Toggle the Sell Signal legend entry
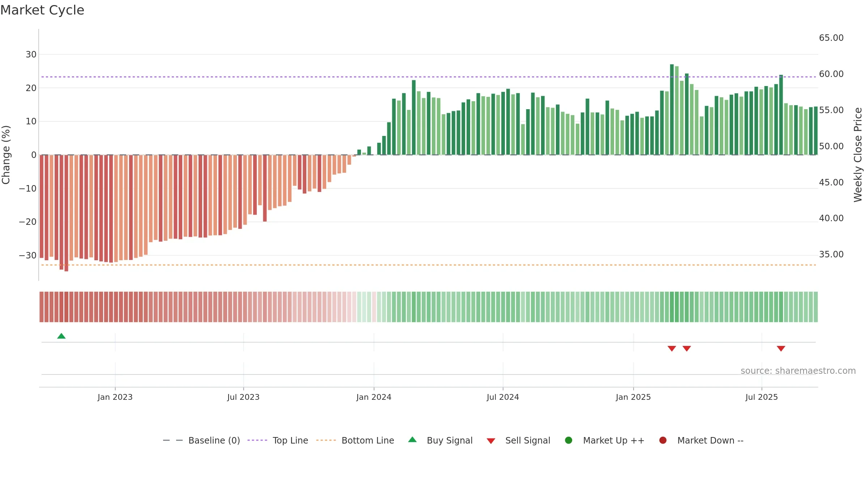Screen dimensions: 868x488 point(518,440)
